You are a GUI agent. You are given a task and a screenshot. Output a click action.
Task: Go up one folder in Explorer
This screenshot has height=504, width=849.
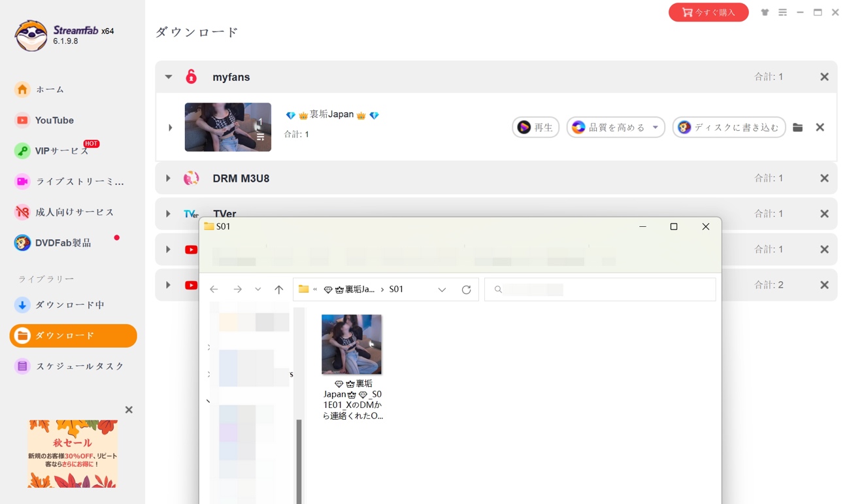[279, 290]
